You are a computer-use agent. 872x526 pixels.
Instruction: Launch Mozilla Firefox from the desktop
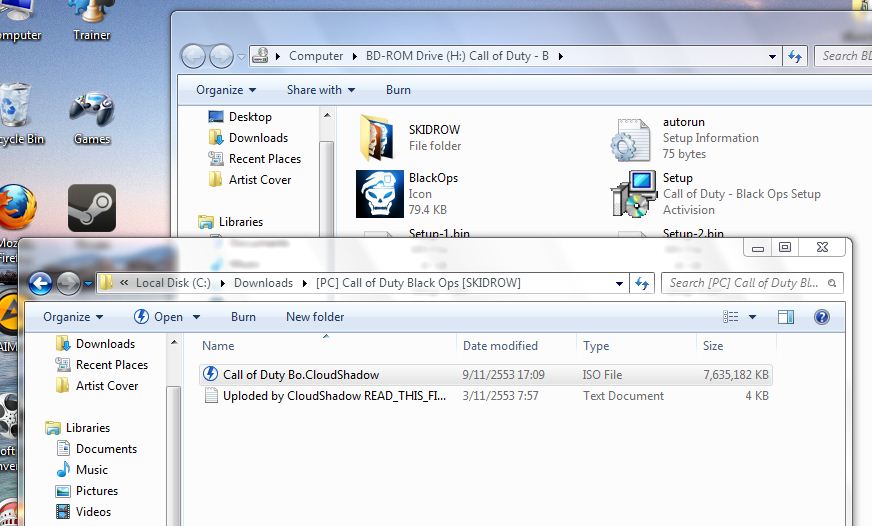(x=17, y=208)
